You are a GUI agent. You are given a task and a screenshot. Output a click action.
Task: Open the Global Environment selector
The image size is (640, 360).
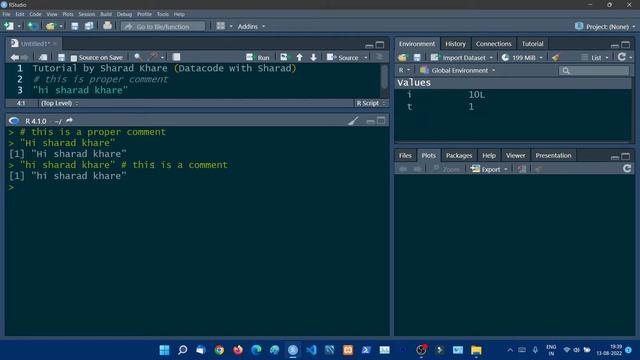pos(458,70)
